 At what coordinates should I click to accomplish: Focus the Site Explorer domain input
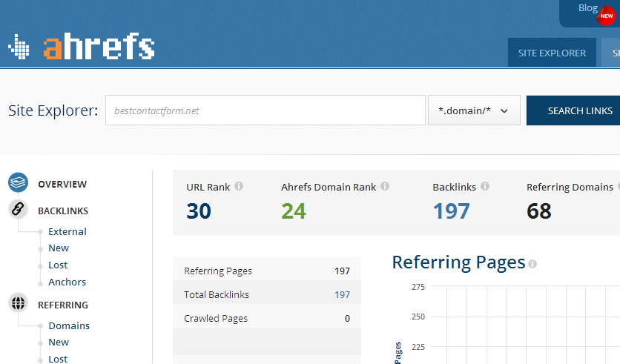point(266,110)
